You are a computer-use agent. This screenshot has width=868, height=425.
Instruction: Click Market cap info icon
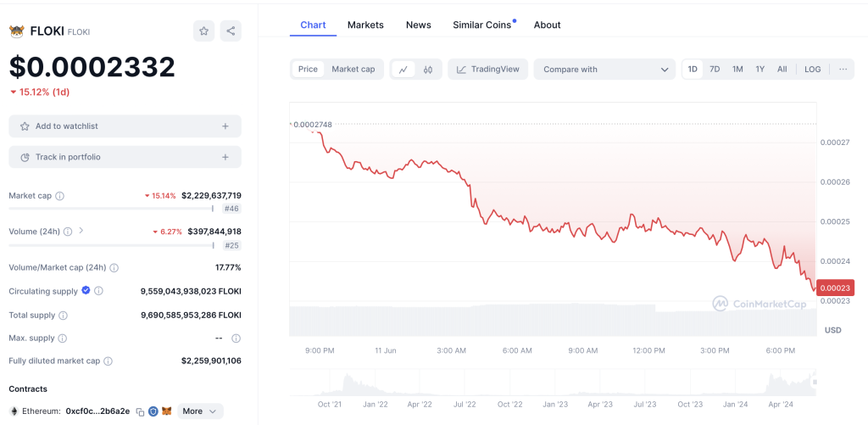[x=60, y=196]
